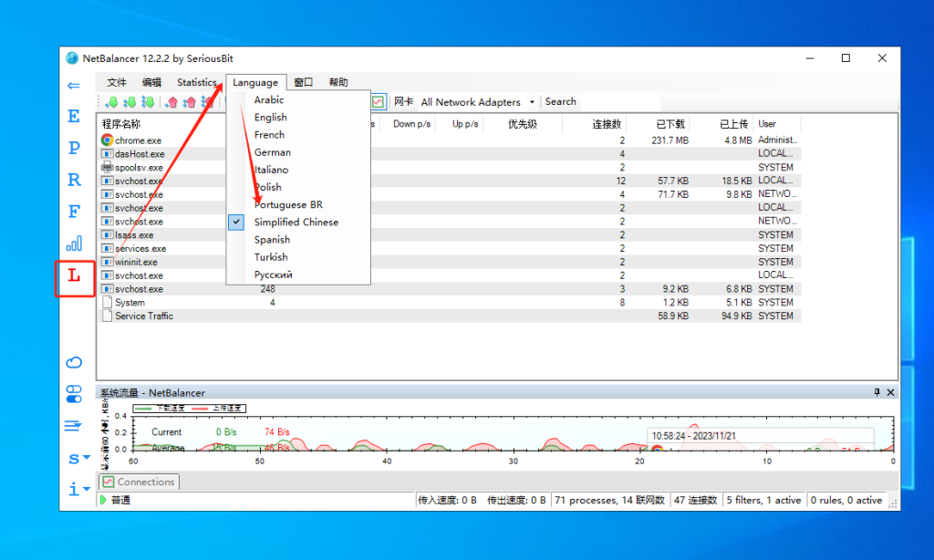Click the Service Traffic row icon

pyautogui.click(x=108, y=316)
